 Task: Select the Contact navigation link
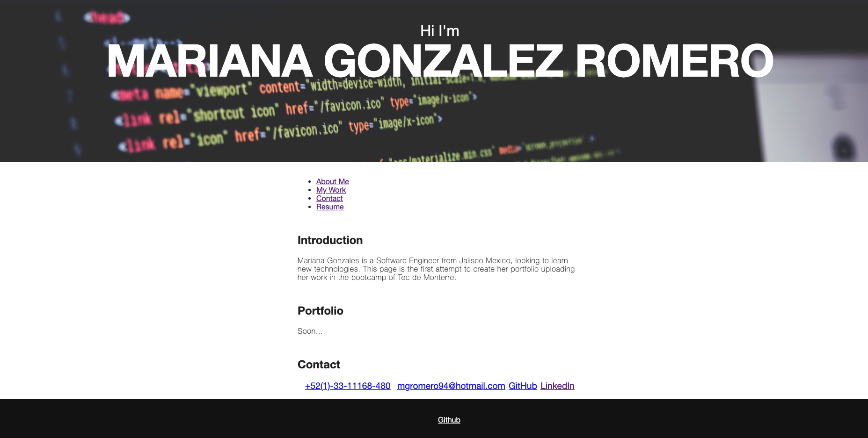(x=329, y=198)
